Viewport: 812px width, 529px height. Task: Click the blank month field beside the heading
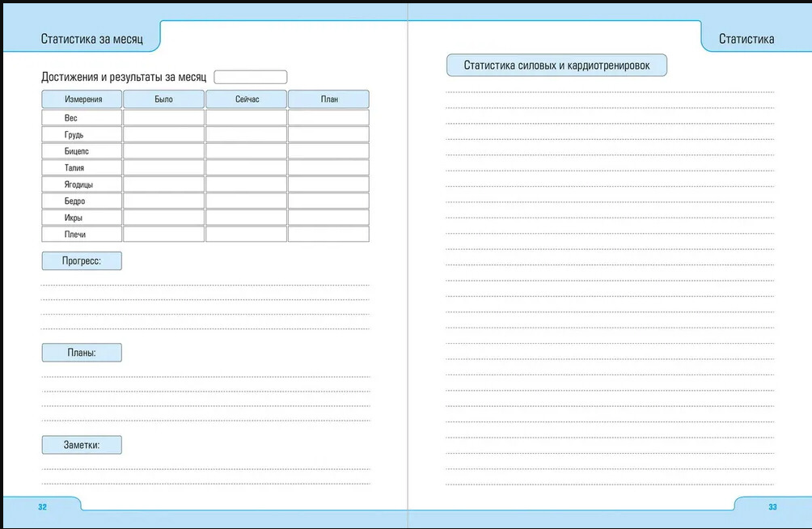click(251, 77)
